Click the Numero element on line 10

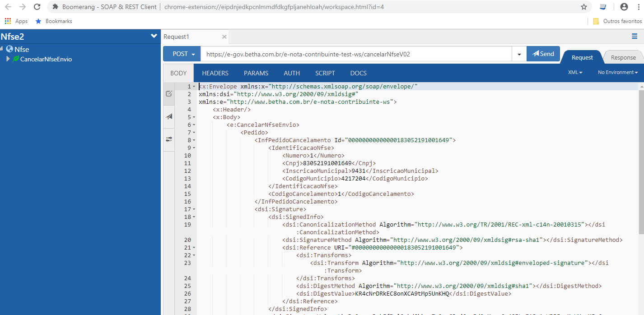pos(313,156)
